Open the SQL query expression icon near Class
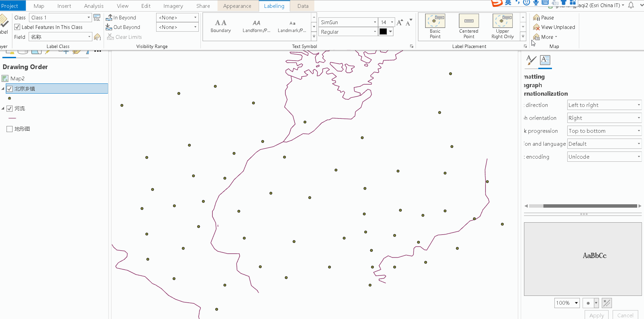 point(97,17)
